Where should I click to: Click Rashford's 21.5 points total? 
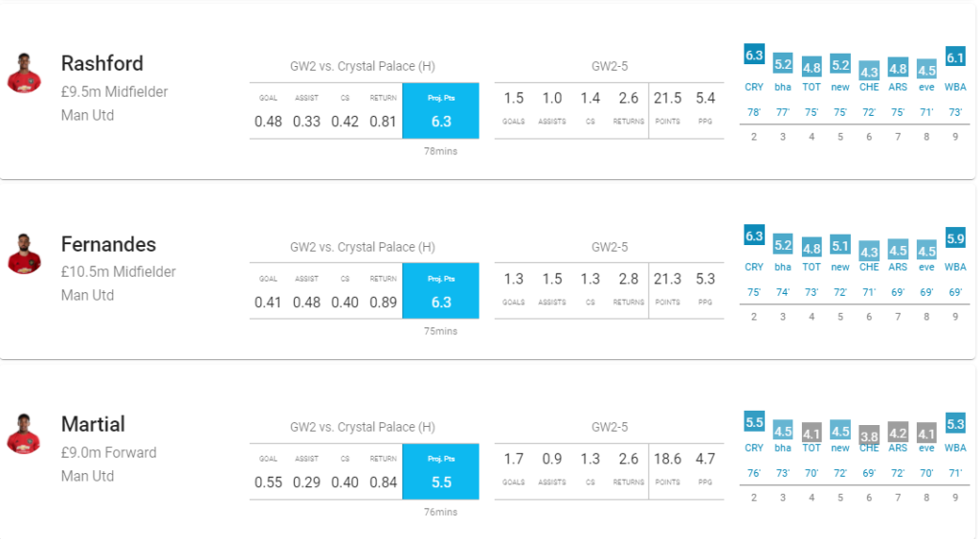(x=667, y=98)
